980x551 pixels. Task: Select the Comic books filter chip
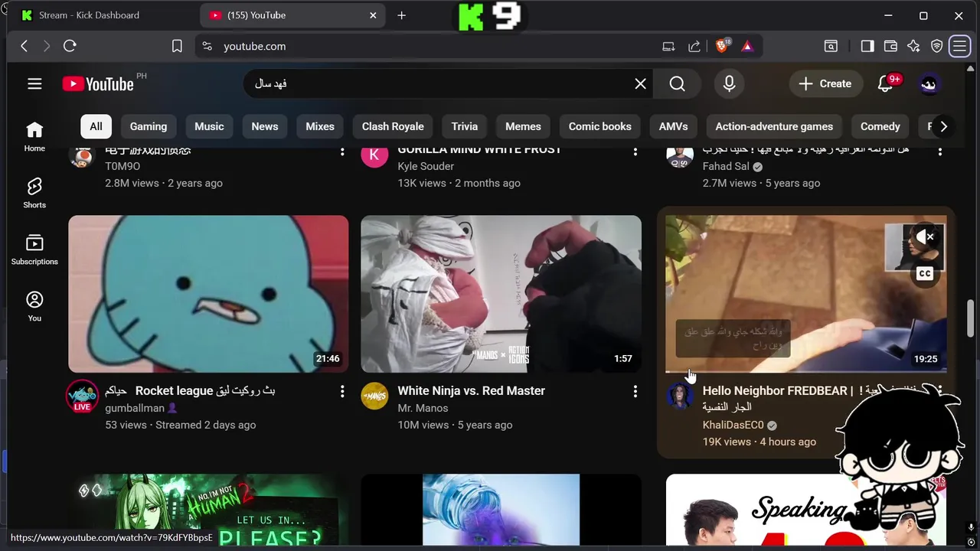[x=600, y=126]
